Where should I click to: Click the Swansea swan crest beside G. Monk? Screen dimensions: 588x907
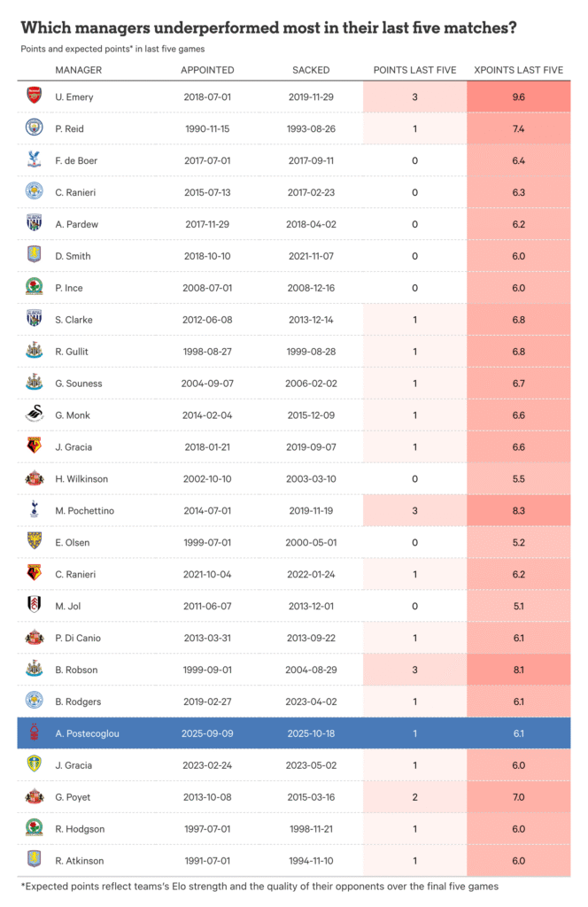click(34, 415)
